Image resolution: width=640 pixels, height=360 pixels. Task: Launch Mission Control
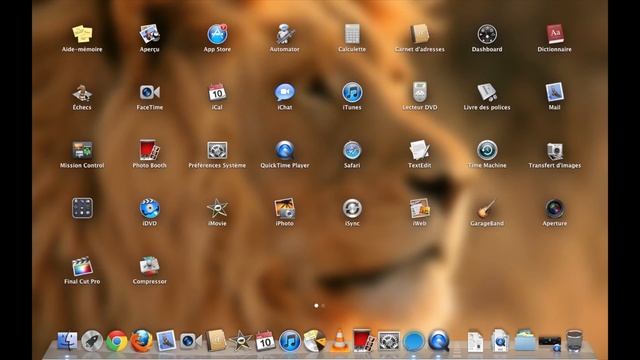[x=82, y=150]
